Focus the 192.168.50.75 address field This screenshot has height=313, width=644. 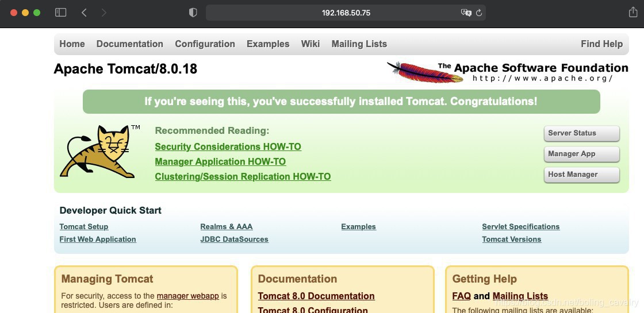tap(346, 13)
